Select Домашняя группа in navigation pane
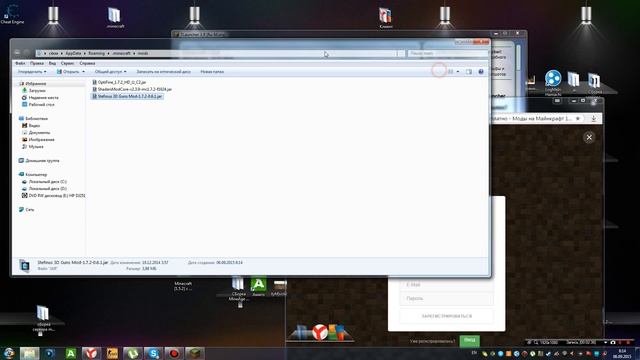 click(42, 161)
